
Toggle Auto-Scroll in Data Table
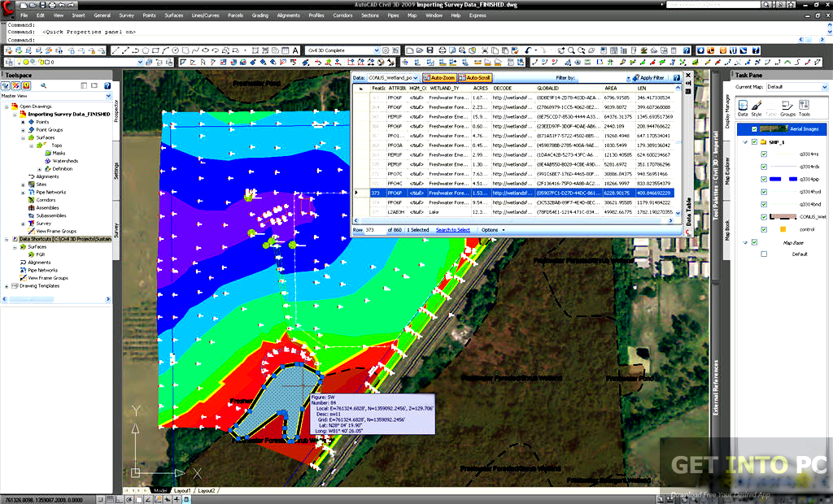coord(474,77)
